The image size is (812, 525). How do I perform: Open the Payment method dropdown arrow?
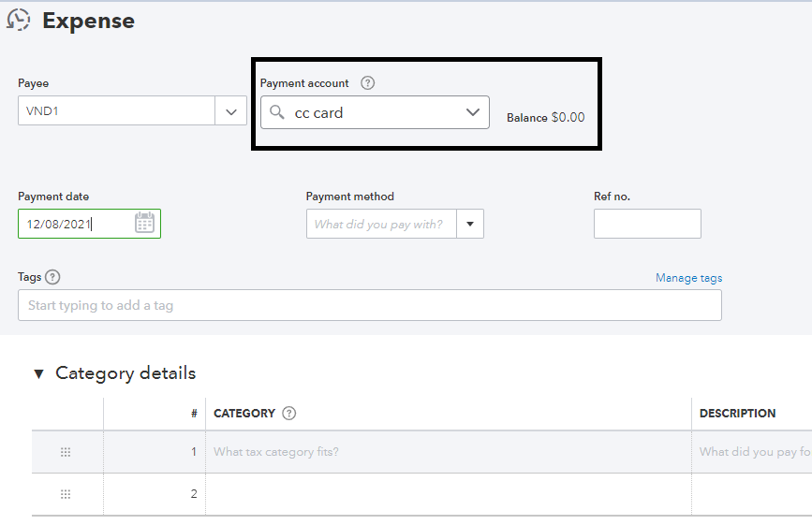469,224
